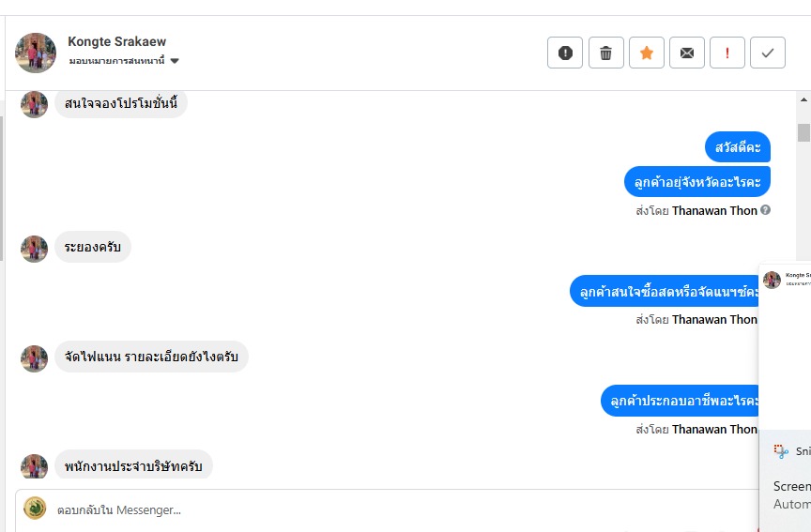Click the สนใจจองโปรโมชั่นนี้ message bubble
811x532 pixels.
click(121, 103)
